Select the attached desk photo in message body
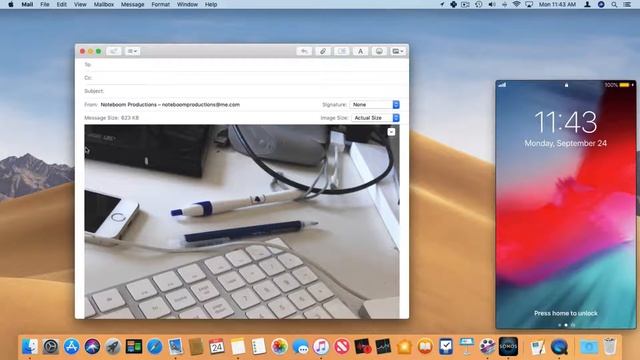Image resolution: width=640 pixels, height=360 pixels. [242, 222]
